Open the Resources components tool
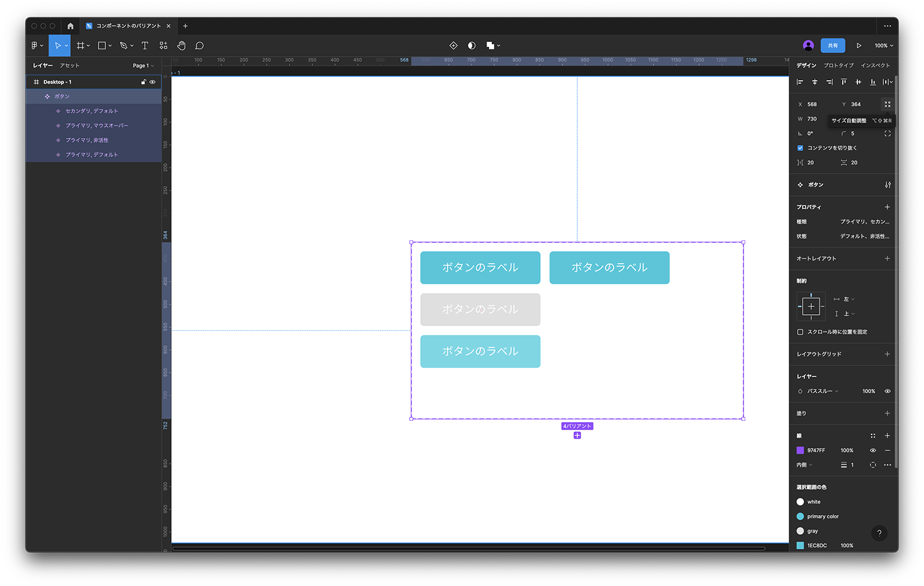The width and height of the screenshot is (924, 586). pos(163,46)
